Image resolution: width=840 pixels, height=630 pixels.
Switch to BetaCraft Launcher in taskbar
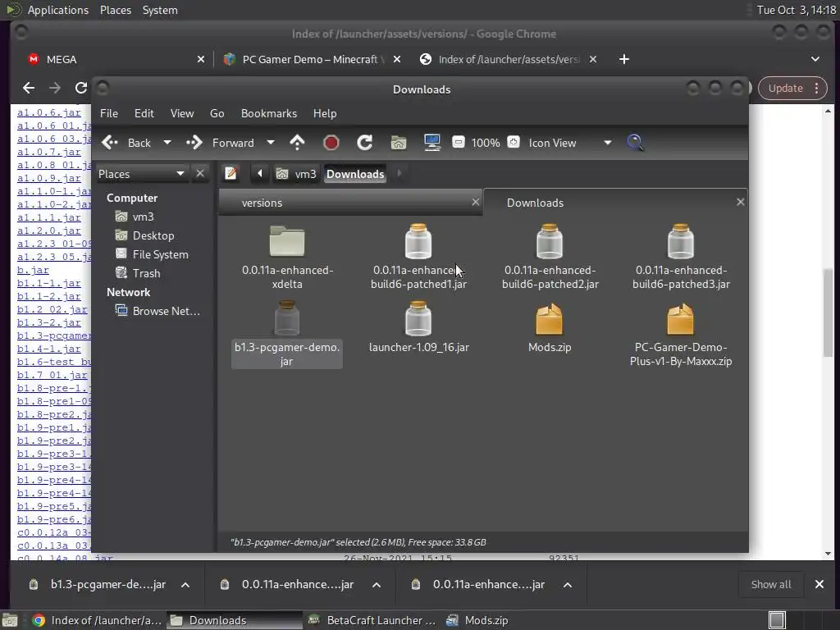tap(372, 620)
